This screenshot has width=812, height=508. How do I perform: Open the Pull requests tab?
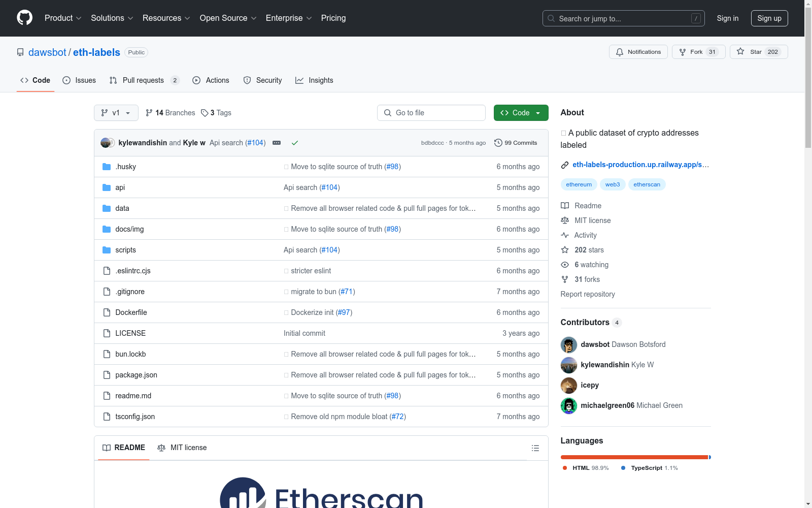[x=145, y=80]
